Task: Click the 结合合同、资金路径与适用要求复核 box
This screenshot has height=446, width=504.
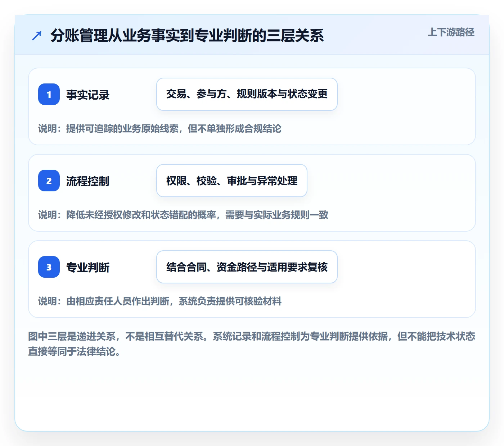Action: coord(247,267)
